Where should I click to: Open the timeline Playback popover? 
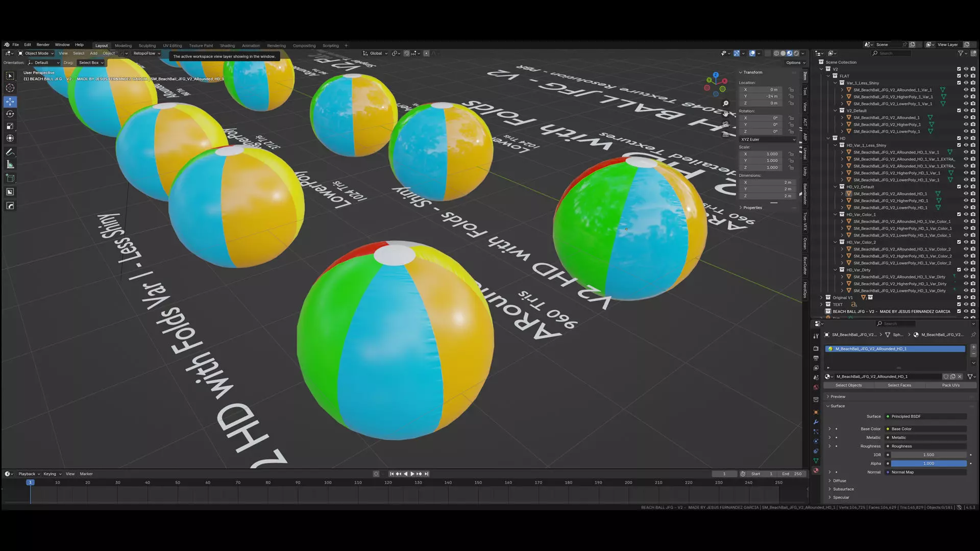click(29, 474)
